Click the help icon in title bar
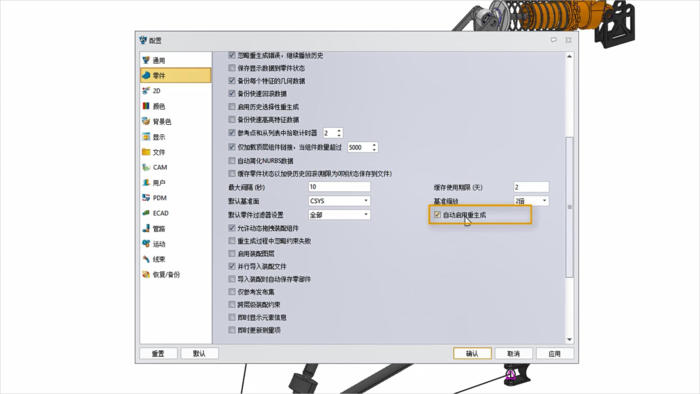 point(554,40)
